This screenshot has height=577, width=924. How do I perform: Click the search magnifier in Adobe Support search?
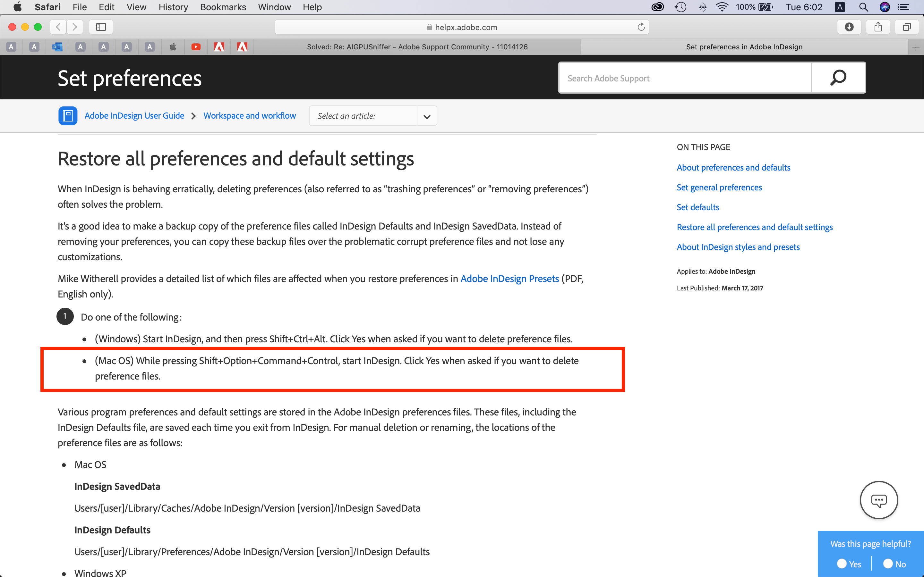click(x=838, y=78)
